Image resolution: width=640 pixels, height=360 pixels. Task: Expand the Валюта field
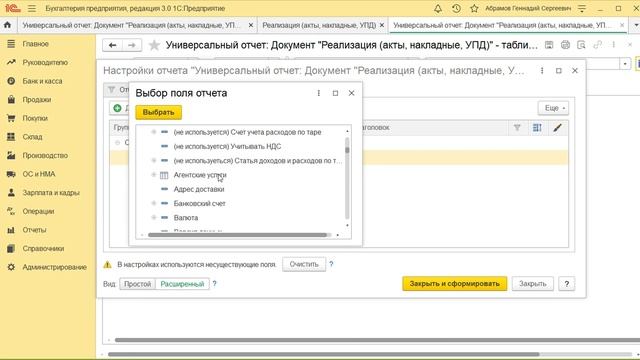pyautogui.click(x=154, y=218)
